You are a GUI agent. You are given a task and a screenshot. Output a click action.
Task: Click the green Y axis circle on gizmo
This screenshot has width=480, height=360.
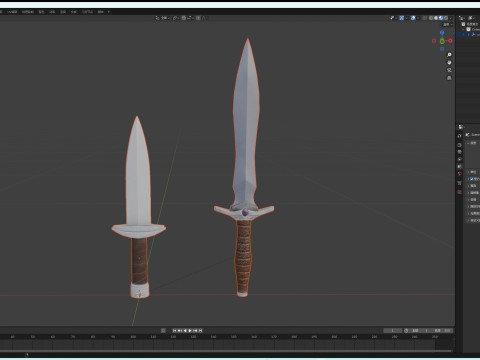tap(442, 41)
